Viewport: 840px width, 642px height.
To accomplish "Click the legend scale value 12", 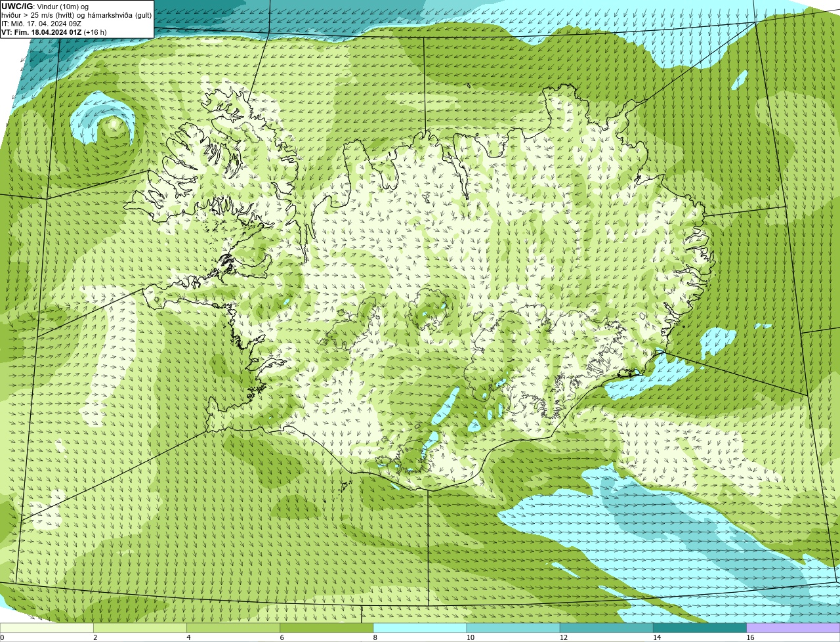I will click(x=563, y=637).
